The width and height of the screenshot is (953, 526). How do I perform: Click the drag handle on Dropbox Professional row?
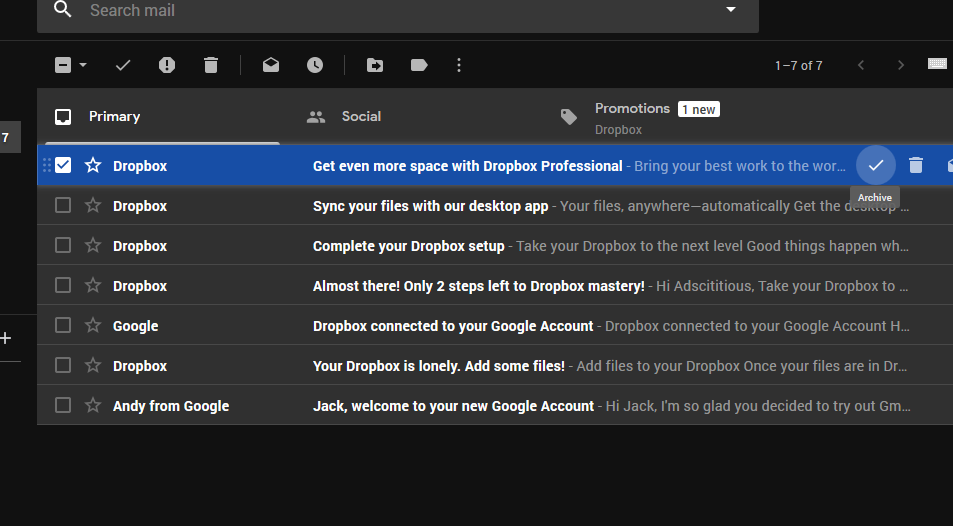[x=47, y=165]
